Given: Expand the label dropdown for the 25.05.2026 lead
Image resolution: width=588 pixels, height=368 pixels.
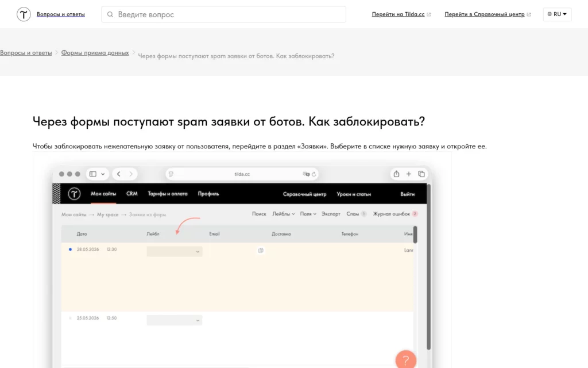Looking at the screenshot, I should [x=175, y=320].
